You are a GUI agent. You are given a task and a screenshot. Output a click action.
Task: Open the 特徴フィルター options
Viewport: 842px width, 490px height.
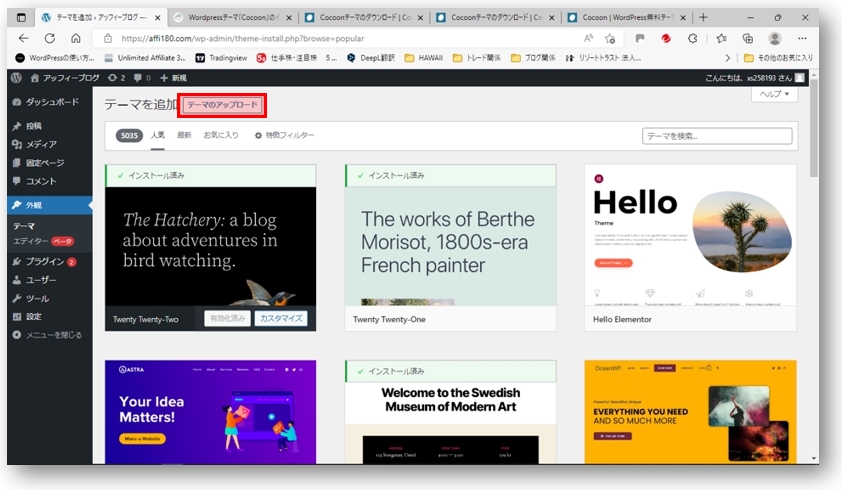[284, 135]
